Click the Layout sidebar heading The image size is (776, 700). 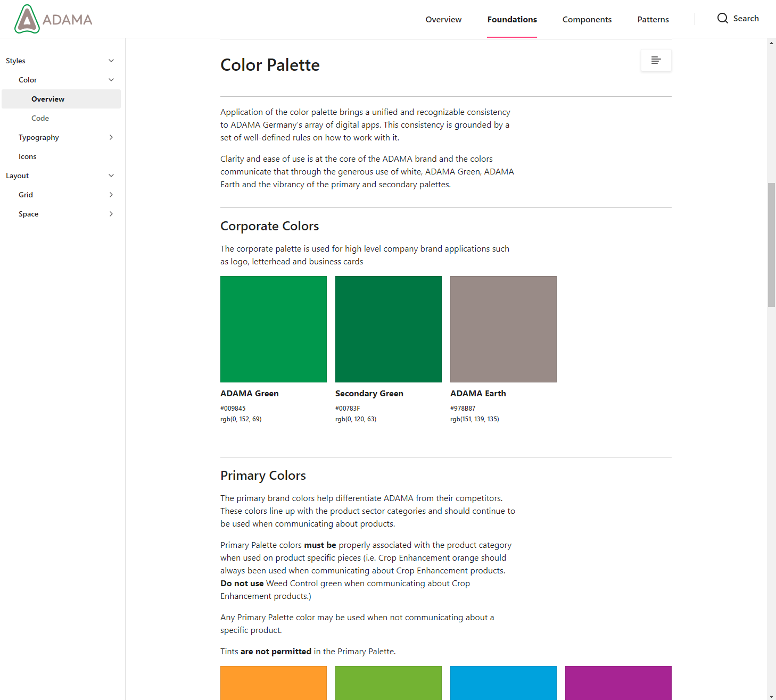coord(17,176)
